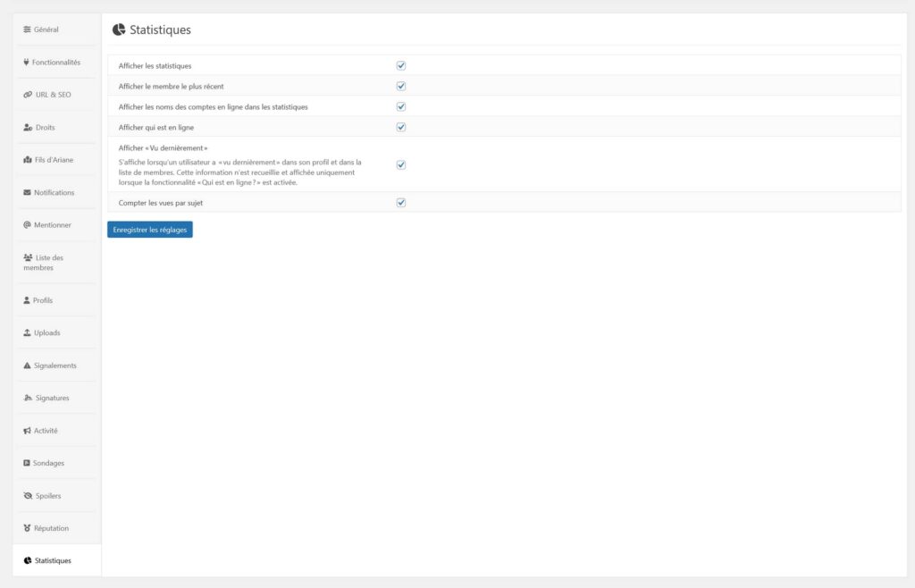Uncheck Afficher qui est en ligne

coord(400,126)
